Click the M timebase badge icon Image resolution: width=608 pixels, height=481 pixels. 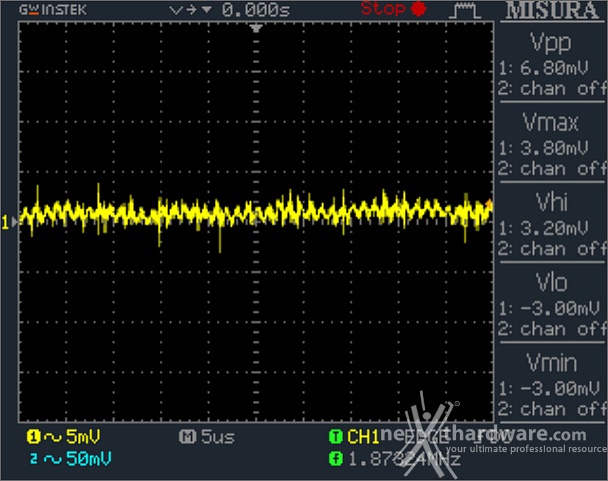(188, 437)
